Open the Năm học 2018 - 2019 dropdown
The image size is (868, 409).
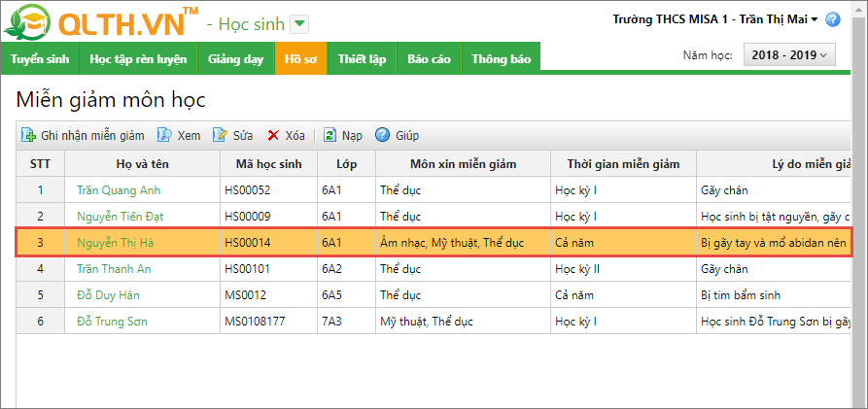[x=789, y=54]
